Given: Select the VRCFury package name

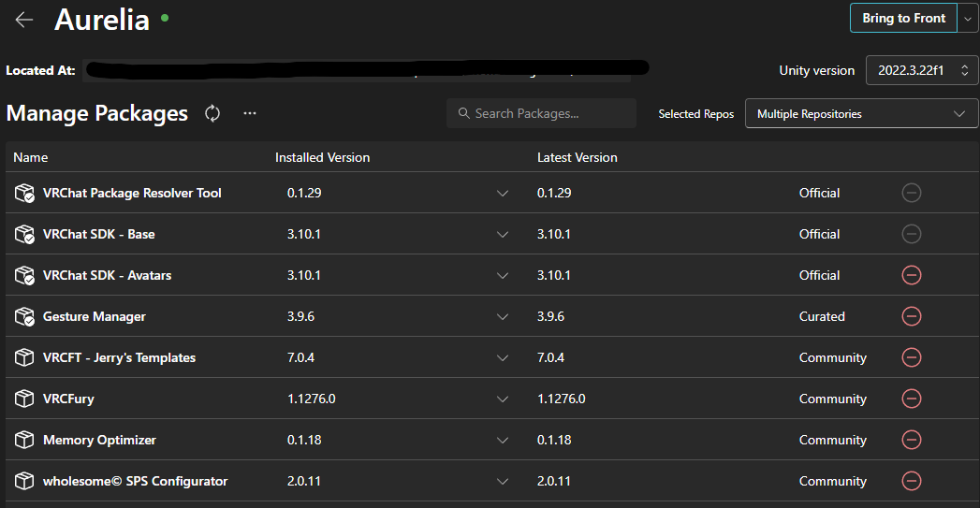Looking at the screenshot, I should 68,399.
